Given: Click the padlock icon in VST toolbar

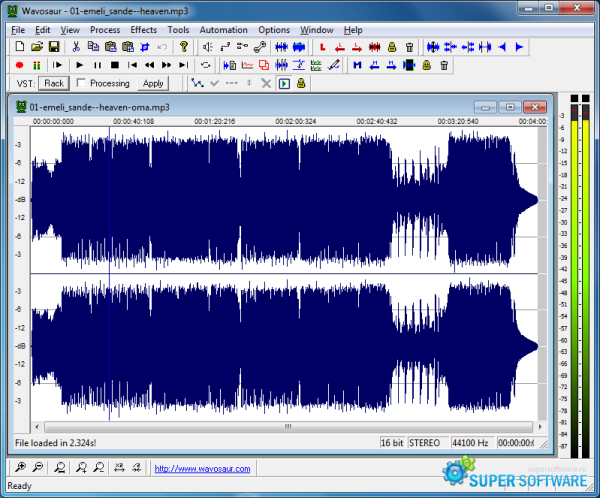Looking at the screenshot, I should tap(301, 83).
